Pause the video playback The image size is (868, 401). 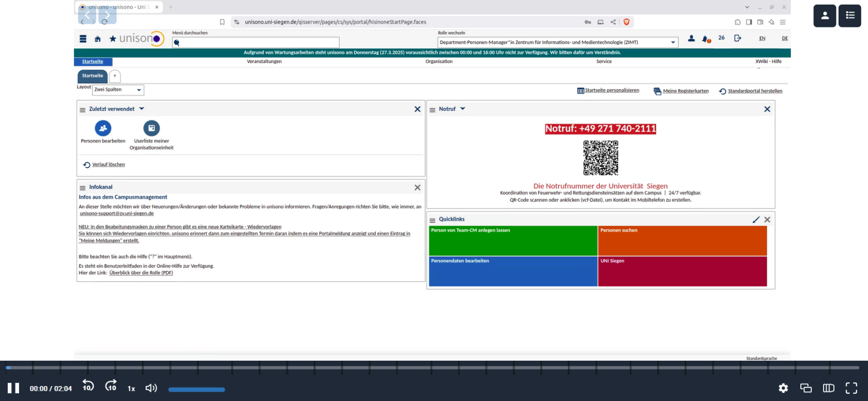(x=13, y=388)
